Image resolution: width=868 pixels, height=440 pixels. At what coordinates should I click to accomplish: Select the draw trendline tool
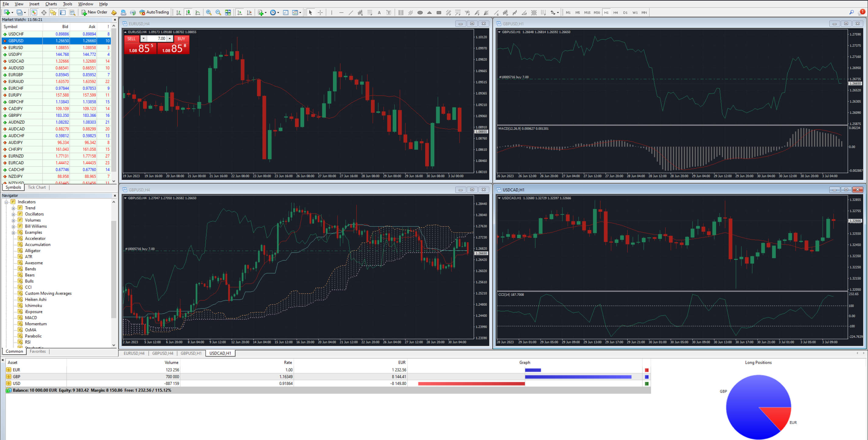click(x=351, y=12)
